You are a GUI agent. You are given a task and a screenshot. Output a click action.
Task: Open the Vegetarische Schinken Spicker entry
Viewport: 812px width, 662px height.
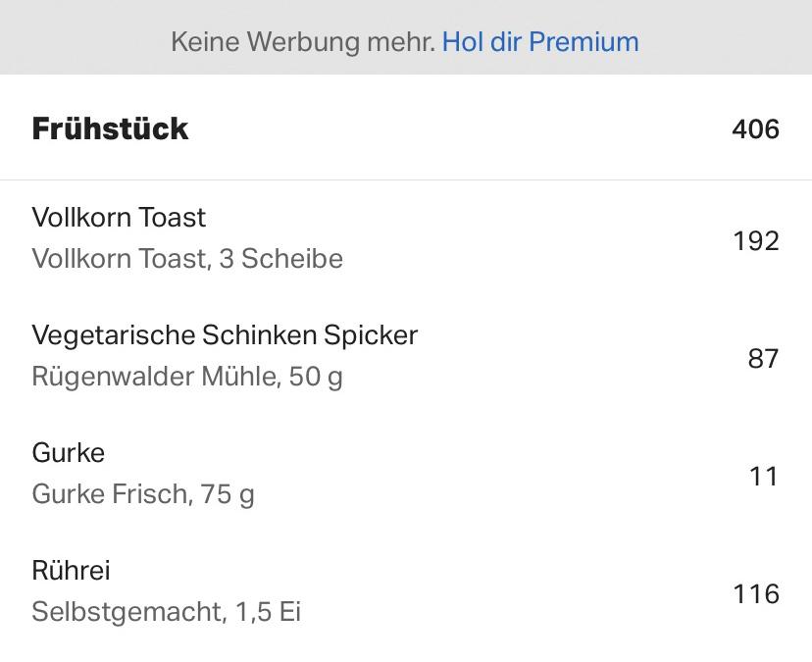coord(406,355)
